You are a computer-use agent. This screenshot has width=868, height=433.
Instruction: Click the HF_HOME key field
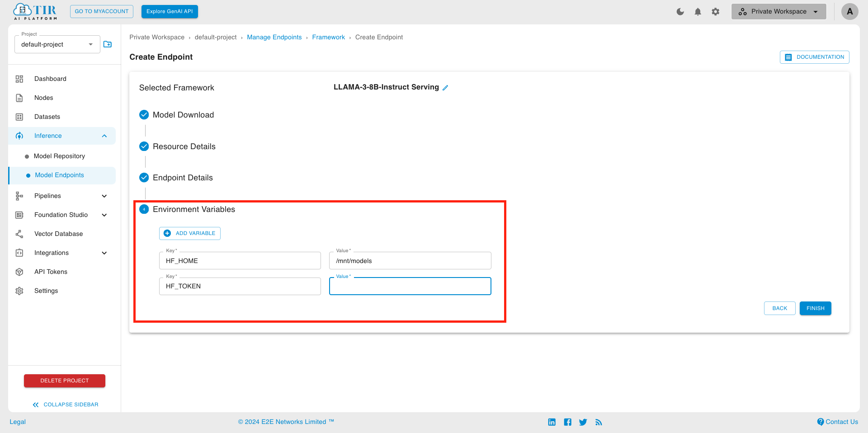tap(240, 261)
